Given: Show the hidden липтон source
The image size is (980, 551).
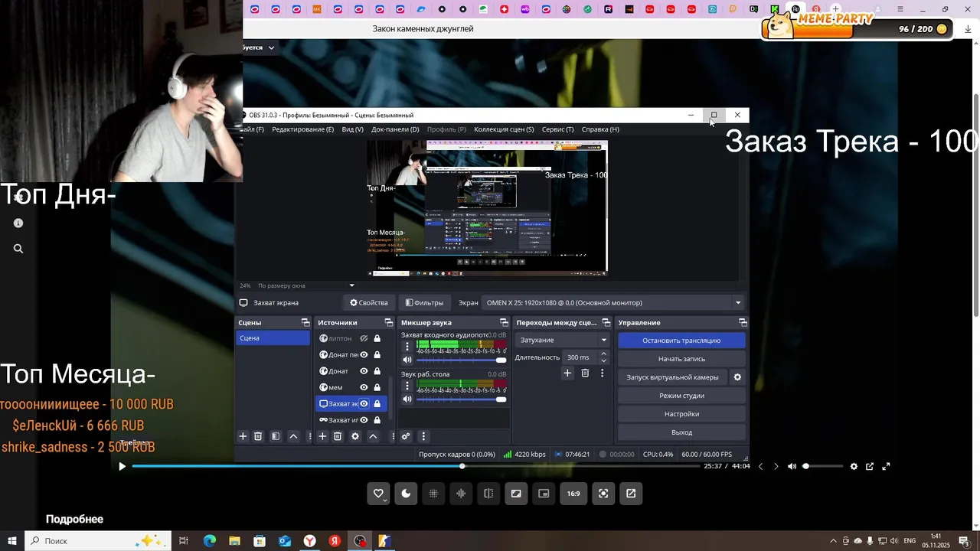Looking at the screenshot, I should pyautogui.click(x=364, y=338).
